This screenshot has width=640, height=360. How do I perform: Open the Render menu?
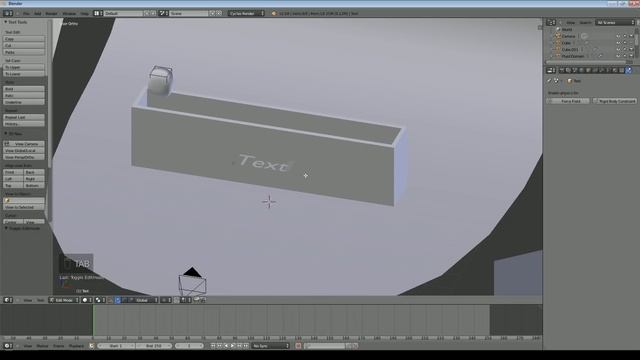click(51, 13)
